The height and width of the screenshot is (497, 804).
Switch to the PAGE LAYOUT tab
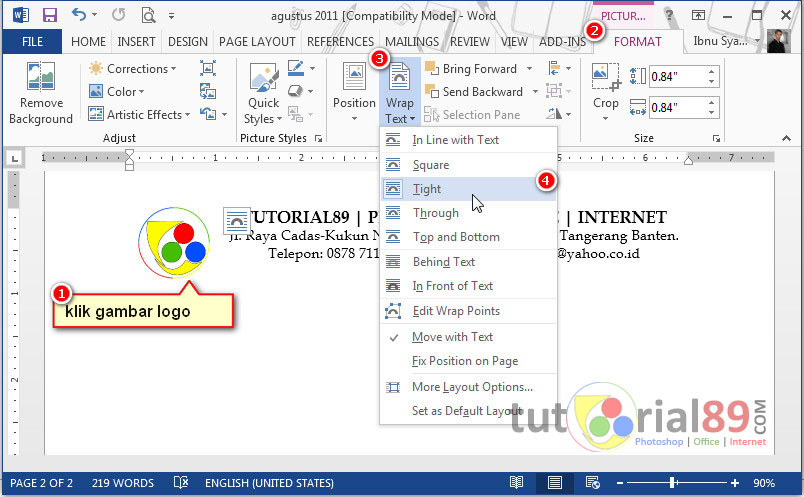point(257,42)
